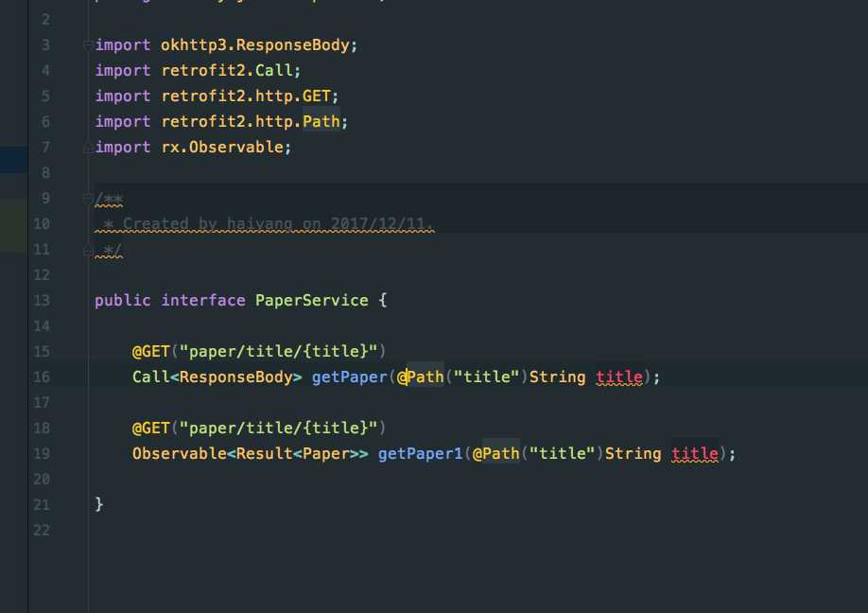Click the 'public' keyword on line 13
Image resolution: width=868 pixels, height=613 pixels.
point(122,301)
